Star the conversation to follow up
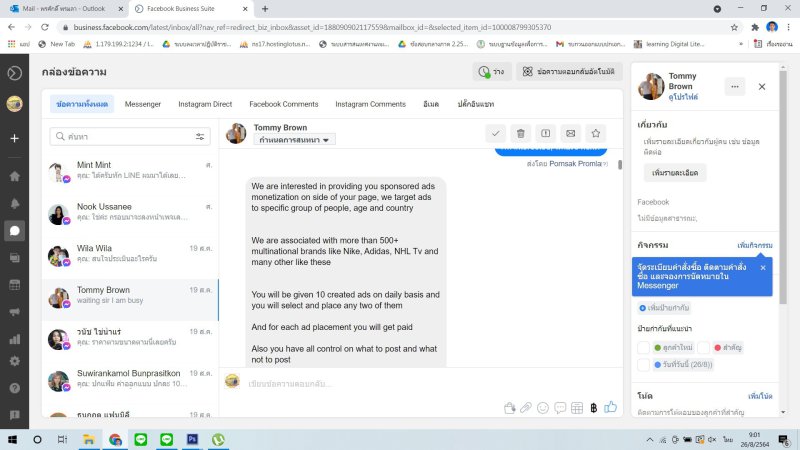The width and height of the screenshot is (800, 450). tap(595, 133)
